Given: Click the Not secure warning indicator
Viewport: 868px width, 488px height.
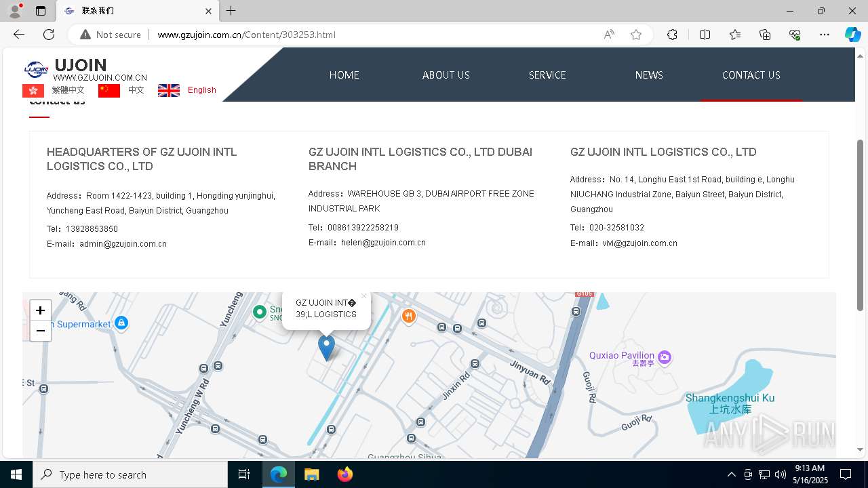Looking at the screenshot, I should 111,35.
